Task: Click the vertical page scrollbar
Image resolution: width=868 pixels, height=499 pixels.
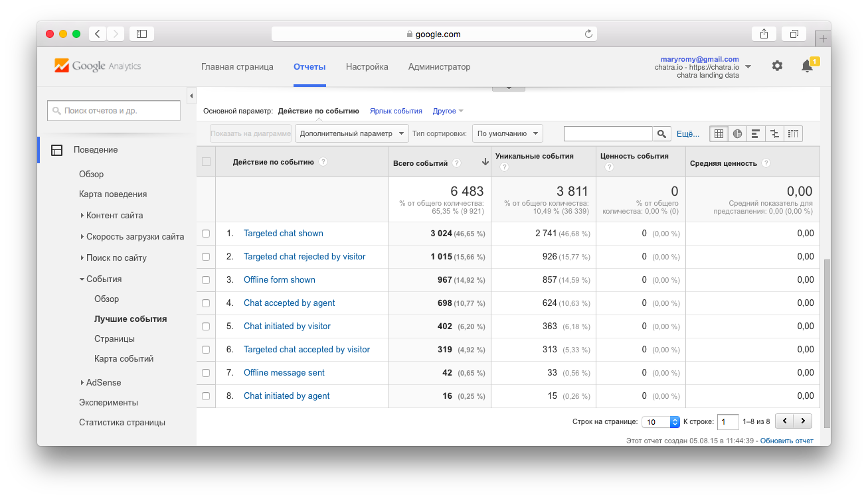Action: 826,332
